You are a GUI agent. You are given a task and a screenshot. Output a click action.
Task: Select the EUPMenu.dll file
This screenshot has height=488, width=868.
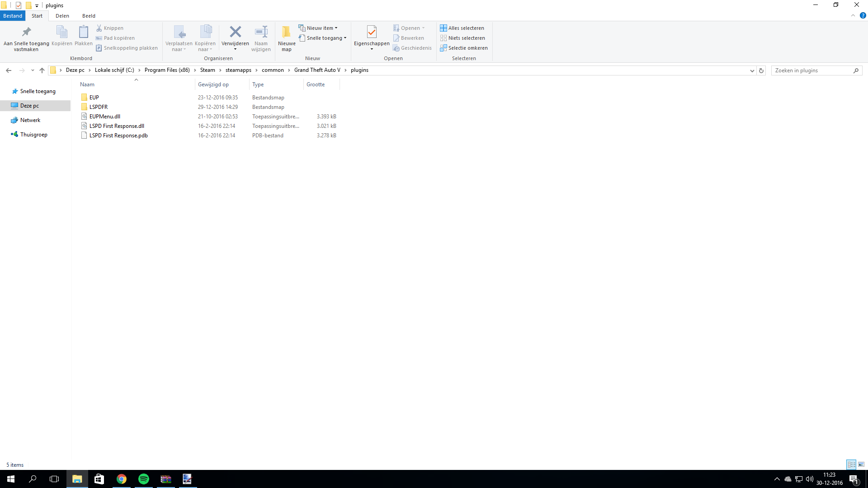105,117
